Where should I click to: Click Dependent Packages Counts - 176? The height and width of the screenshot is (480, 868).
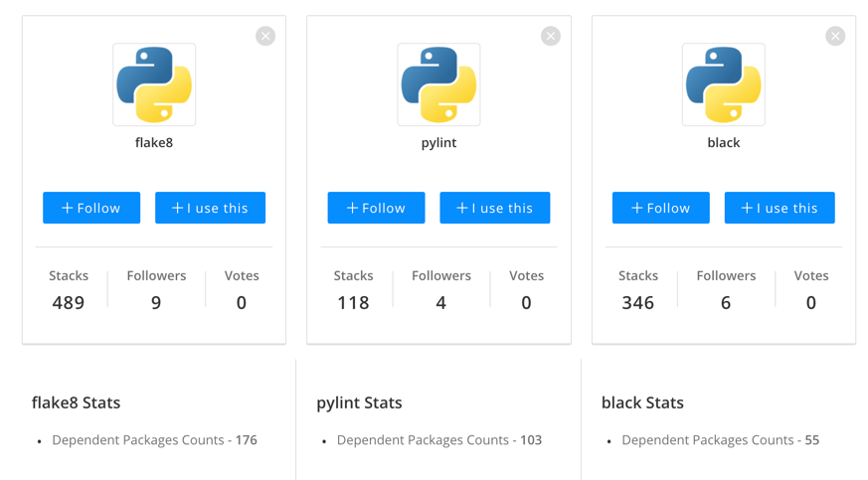[x=154, y=440]
